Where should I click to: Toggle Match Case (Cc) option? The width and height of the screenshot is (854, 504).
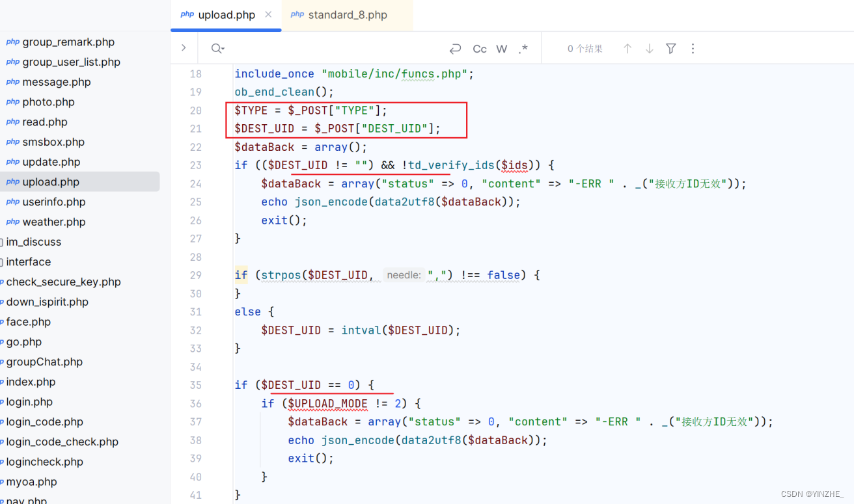tap(480, 49)
